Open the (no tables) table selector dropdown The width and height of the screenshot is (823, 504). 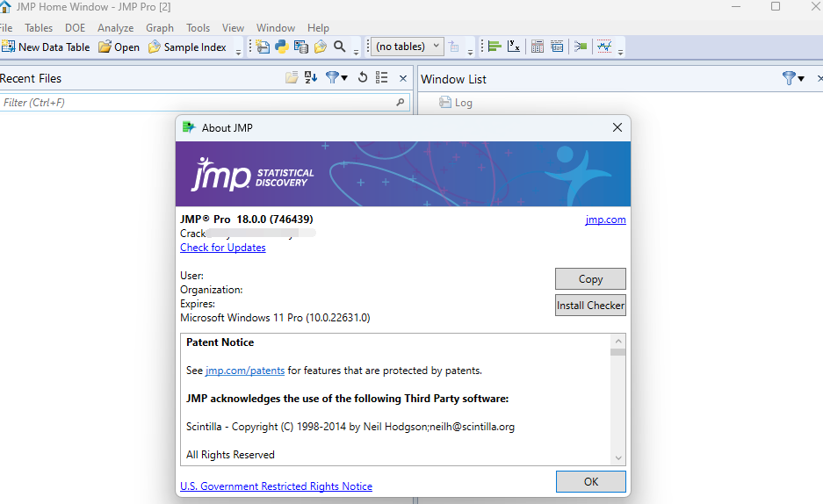(408, 47)
